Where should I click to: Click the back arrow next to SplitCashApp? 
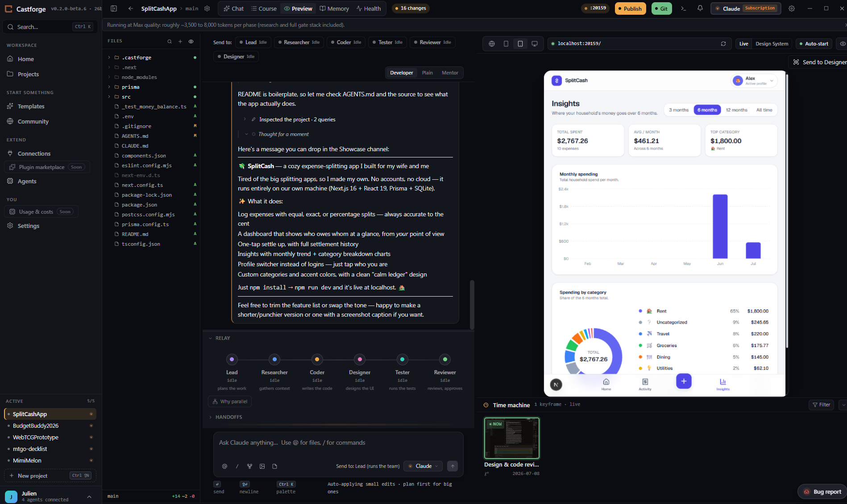point(130,8)
